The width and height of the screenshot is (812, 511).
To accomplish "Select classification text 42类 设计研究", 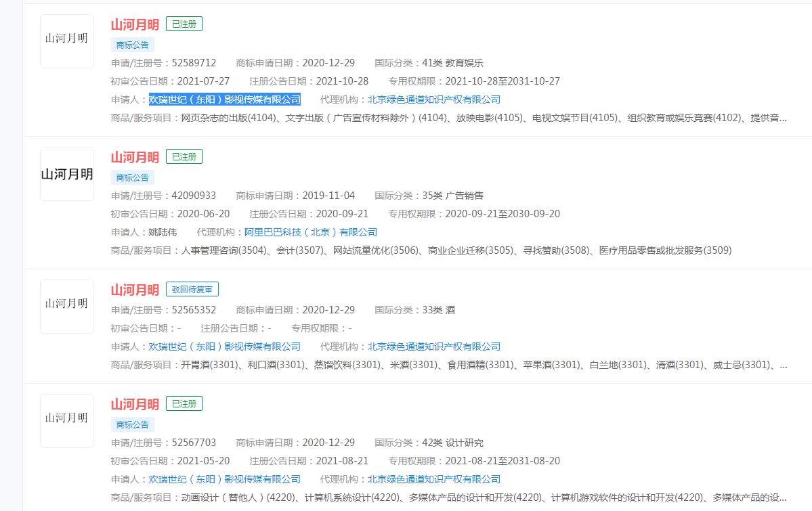I will 452,443.
